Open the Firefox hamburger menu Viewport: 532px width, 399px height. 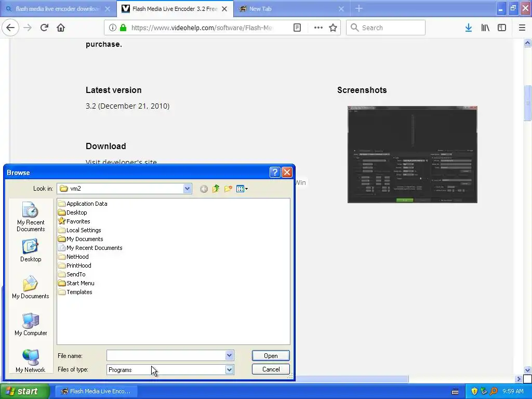pyautogui.click(x=522, y=28)
